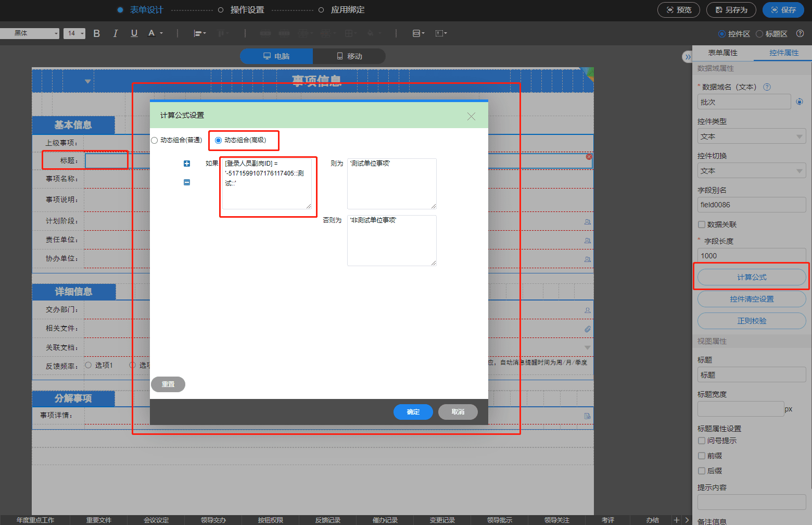Click the Bold formatting icon
The width and height of the screenshot is (812, 525).
[96, 33]
